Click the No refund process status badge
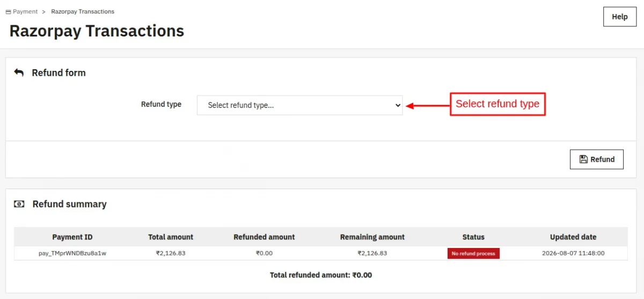644x299 pixels. (473, 253)
